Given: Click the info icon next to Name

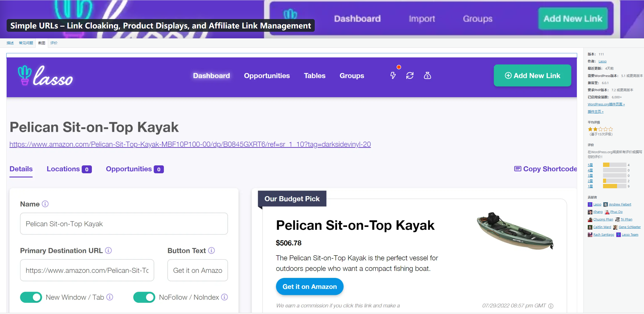Looking at the screenshot, I should [x=45, y=204].
